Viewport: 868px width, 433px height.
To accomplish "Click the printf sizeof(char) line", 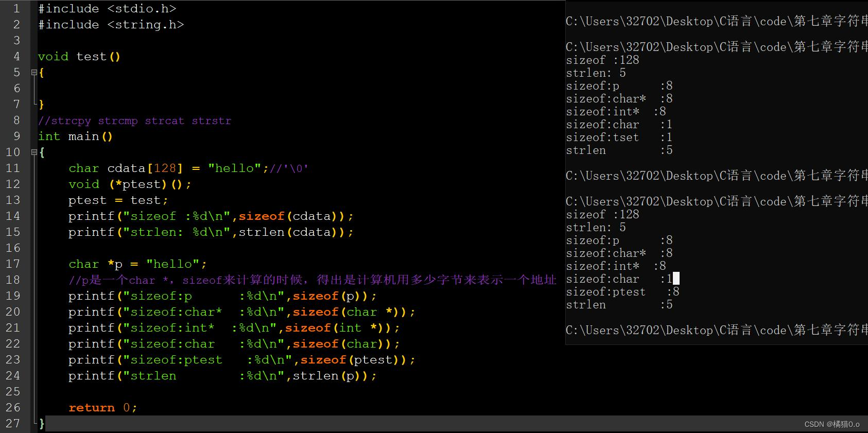I will (234, 344).
